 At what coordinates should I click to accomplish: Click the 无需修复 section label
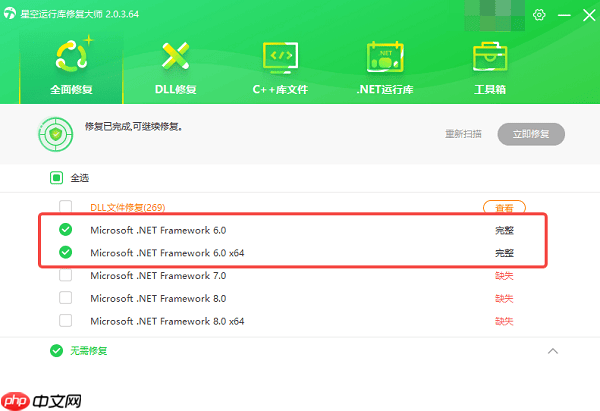tap(88, 351)
